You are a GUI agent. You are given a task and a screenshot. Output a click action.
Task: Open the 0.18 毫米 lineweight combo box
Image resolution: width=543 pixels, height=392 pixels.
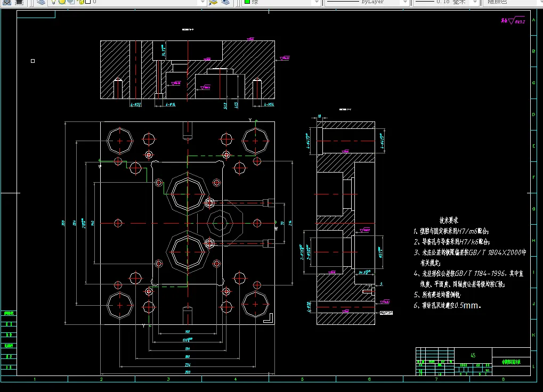pos(446,2)
